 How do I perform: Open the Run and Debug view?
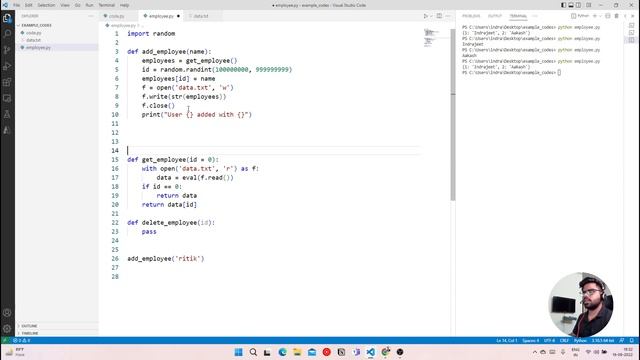tap(7, 66)
